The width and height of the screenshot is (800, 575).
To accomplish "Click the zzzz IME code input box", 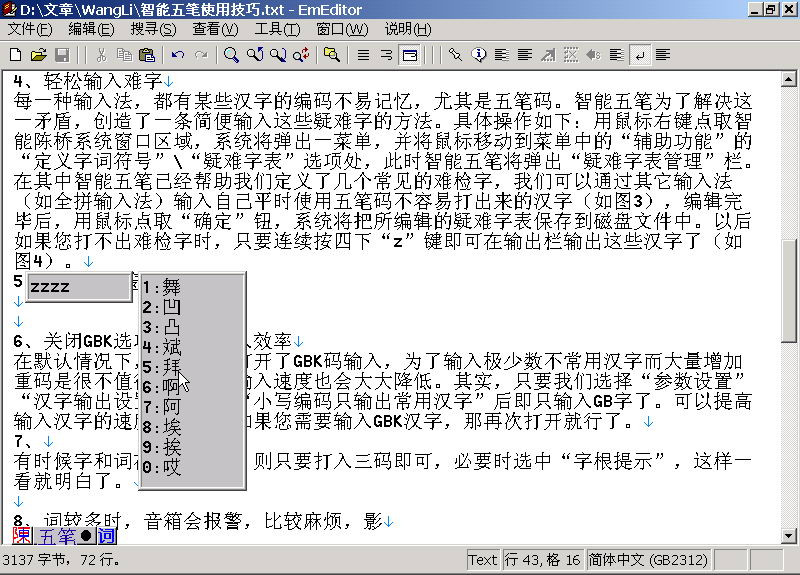I will pos(79,287).
